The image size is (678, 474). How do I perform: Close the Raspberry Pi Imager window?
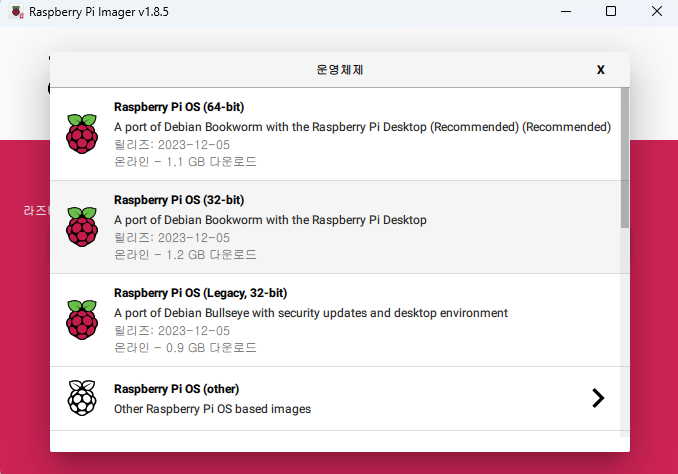click(x=657, y=11)
